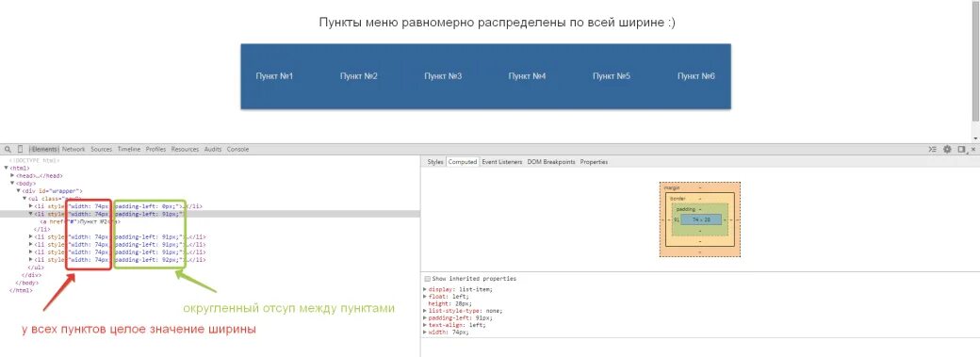
Task: Open the DOM Breakpoints sidebar tab
Action: 550,162
